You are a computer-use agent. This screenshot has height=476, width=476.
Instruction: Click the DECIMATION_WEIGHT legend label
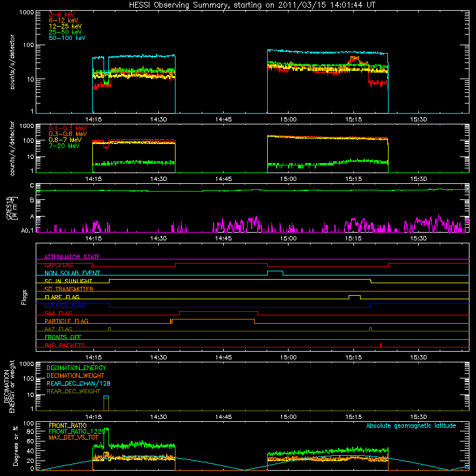click(76, 375)
